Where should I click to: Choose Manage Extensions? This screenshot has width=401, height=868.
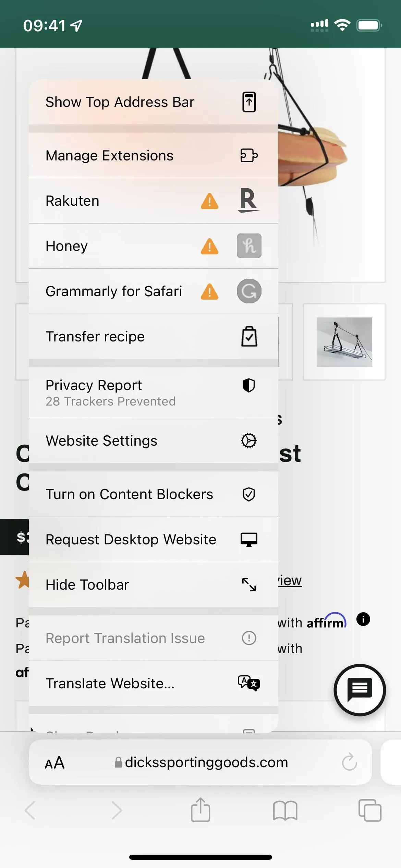154,155
